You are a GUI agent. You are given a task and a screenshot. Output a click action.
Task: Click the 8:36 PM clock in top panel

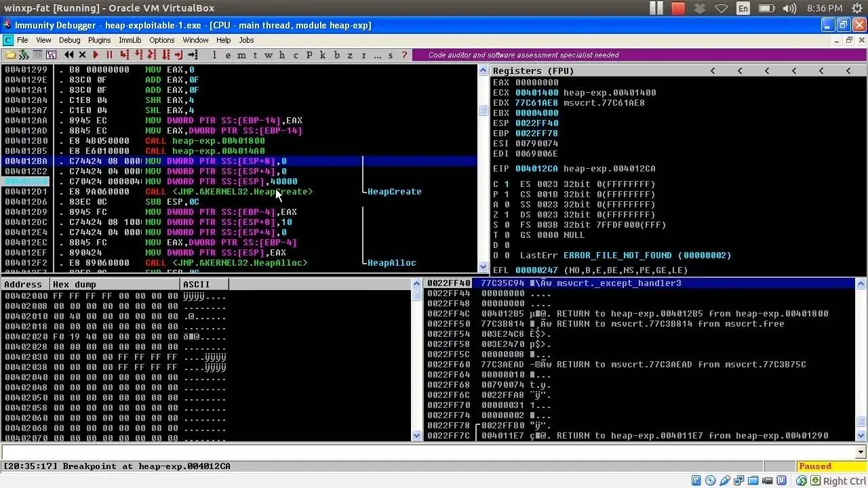825,8
